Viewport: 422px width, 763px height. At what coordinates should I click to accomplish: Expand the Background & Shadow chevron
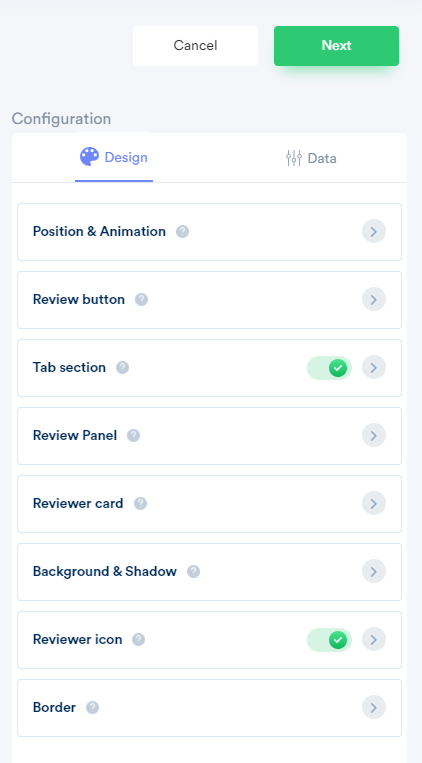[x=374, y=571]
